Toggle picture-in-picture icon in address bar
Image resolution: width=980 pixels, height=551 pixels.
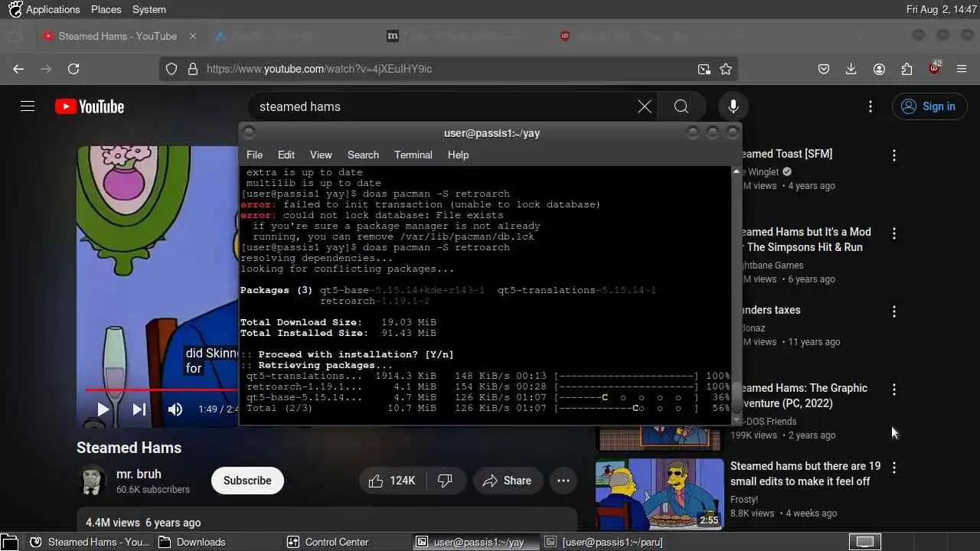coord(704,69)
